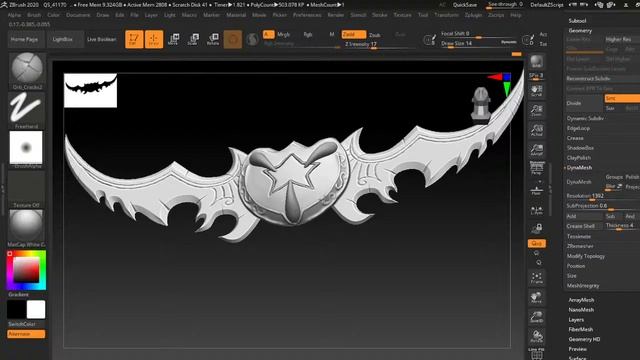The width and height of the screenshot is (640, 360).
Task: Click the Frame mesh icon
Action: (x=536, y=278)
